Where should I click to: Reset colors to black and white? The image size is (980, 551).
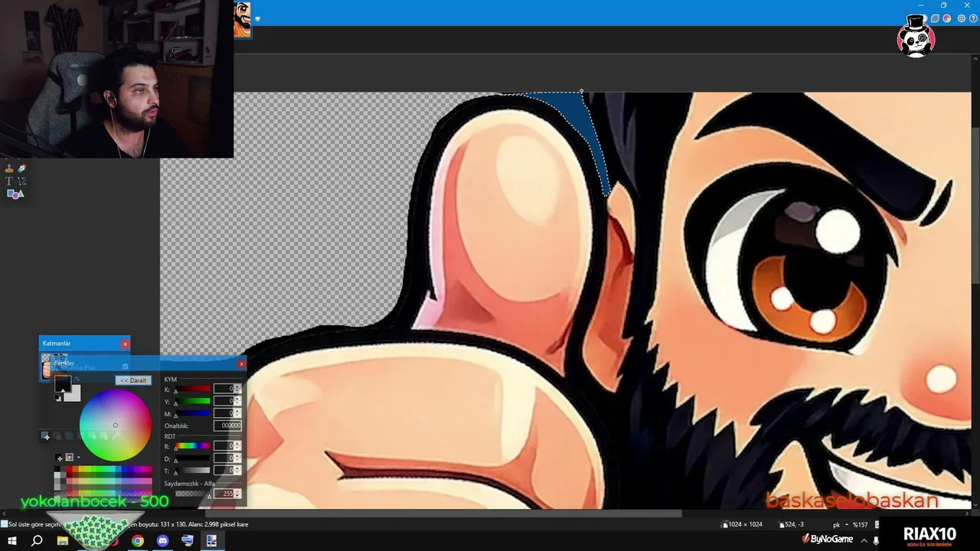click(57, 399)
